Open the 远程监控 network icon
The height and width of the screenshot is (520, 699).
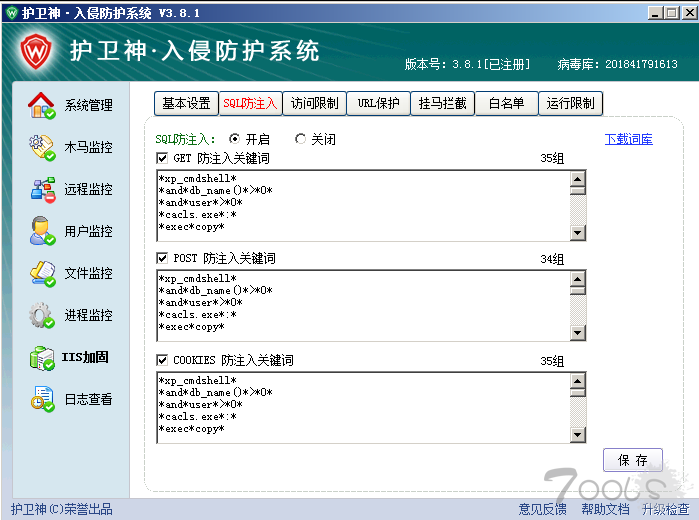coord(43,190)
